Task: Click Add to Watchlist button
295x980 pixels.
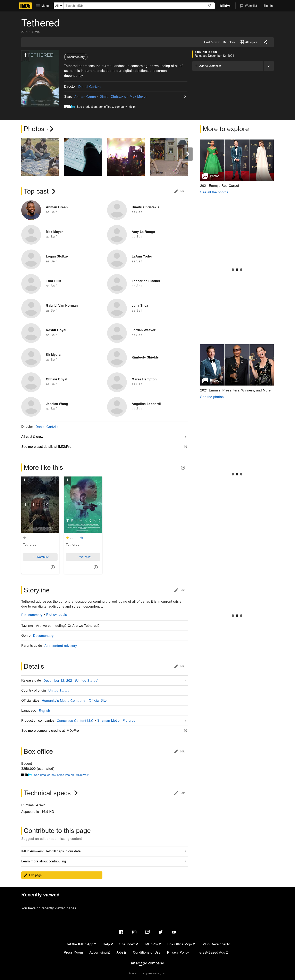Action: click(x=228, y=66)
